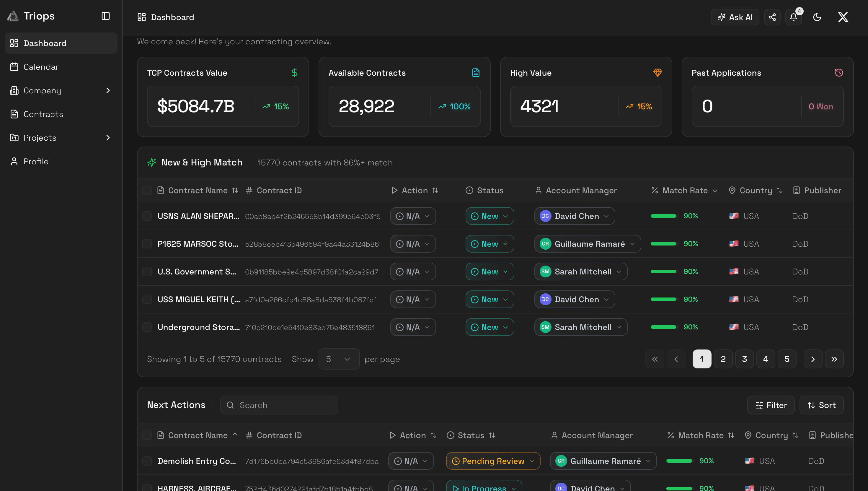Screen dimensions: 868x491
Task: Check the USNS ALAN SHEPAR row checkbox
Action: 147,216
